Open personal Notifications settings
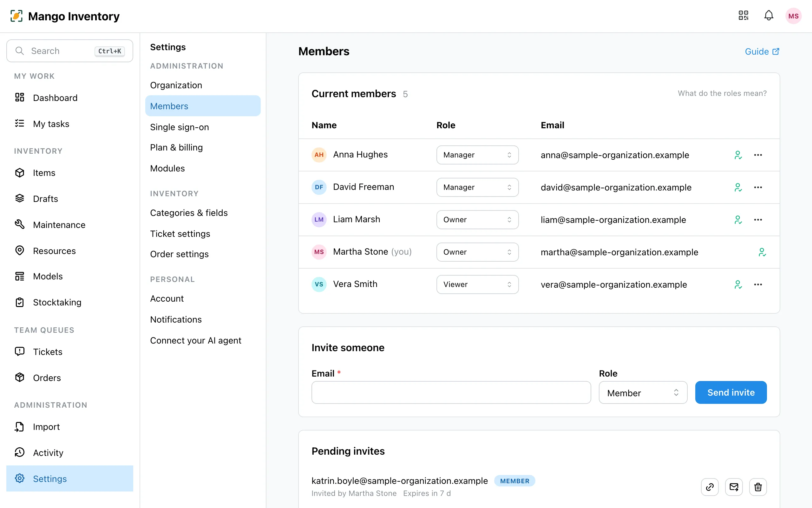Screen dimensions: 812x508 (203, 319)
